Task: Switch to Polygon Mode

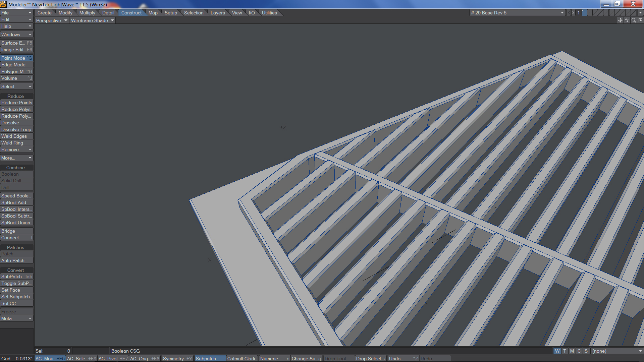Action: click(x=16, y=71)
